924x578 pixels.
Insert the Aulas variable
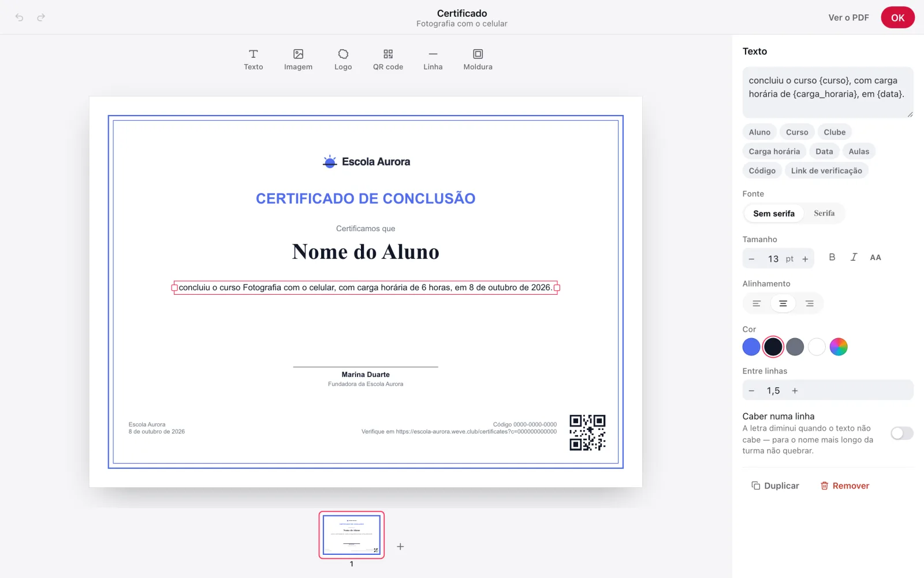(859, 151)
